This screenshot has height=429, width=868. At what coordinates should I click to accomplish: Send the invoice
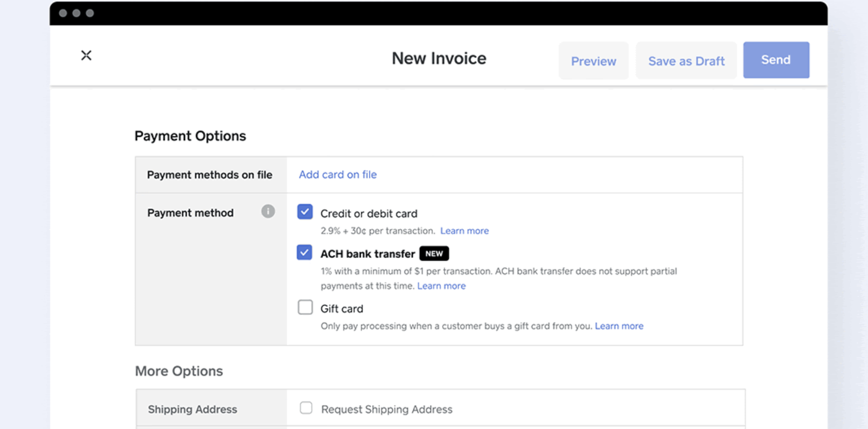(x=776, y=60)
